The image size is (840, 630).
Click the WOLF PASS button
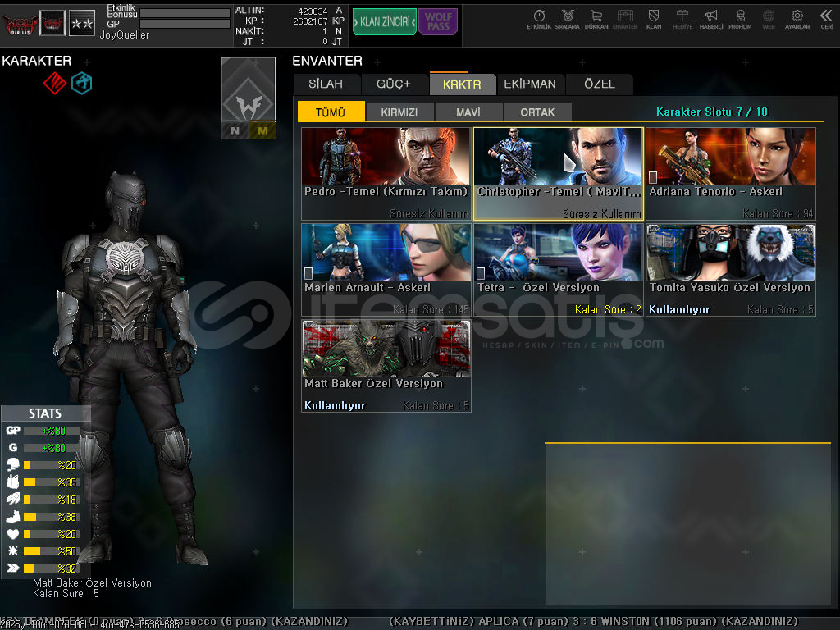click(x=438, y=22)
